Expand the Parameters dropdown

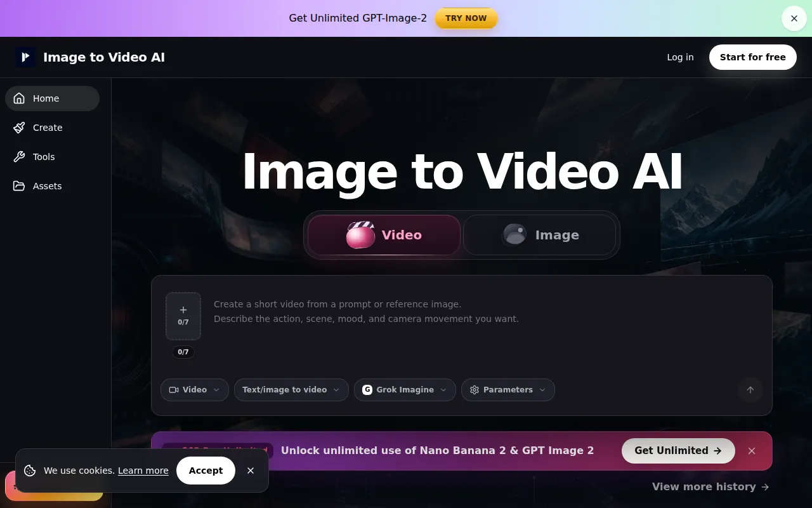(508, 390)
